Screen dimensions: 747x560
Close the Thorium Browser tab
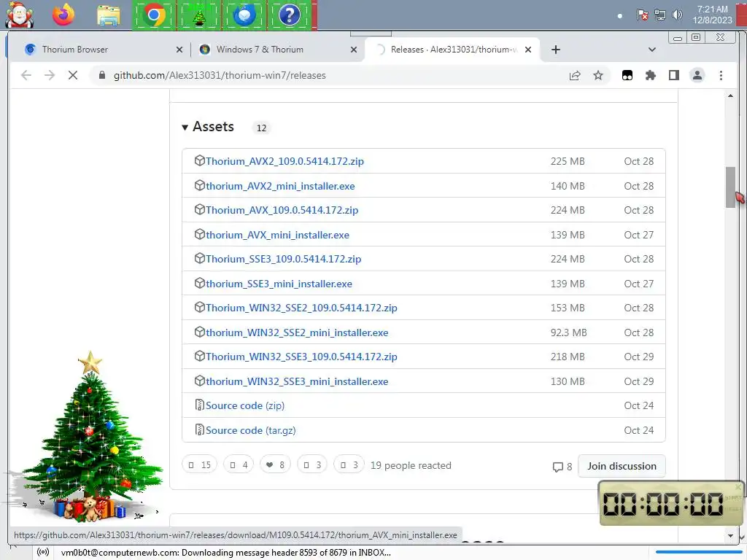click(x=179, y=50)
